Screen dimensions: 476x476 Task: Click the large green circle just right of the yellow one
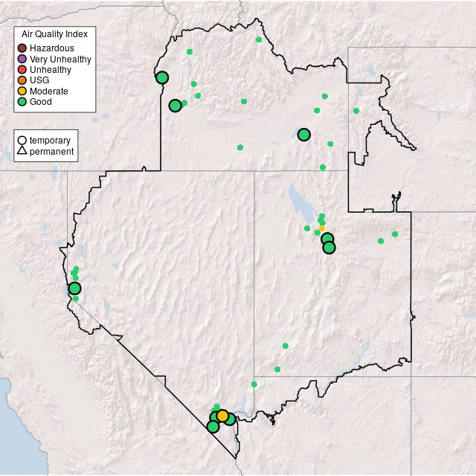pyautogui.click(x=230, y=419)
